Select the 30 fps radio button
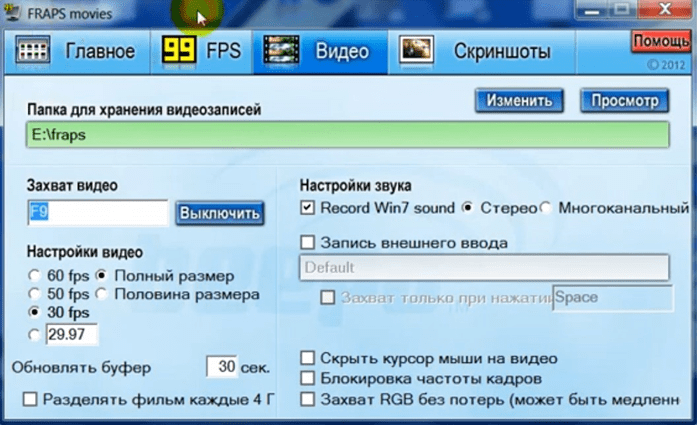Screen dimensions: 698x426 tap(34, 312)
